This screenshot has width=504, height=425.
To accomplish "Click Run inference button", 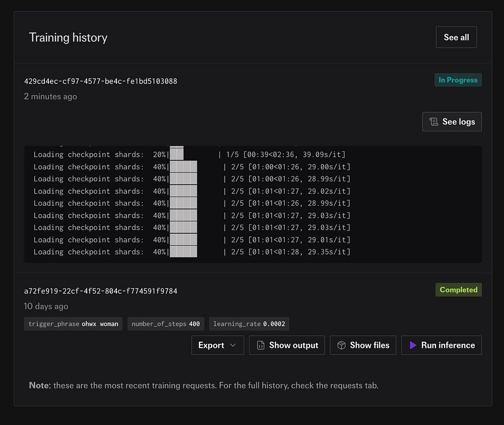I will click(x=442, y=345).
